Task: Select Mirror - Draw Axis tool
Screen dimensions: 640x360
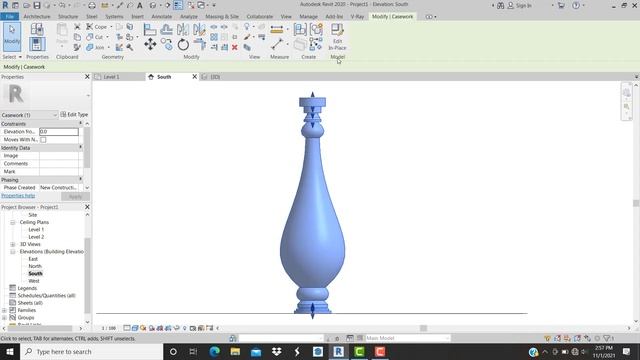Action: pyautogui.click(x=199, y=29)
